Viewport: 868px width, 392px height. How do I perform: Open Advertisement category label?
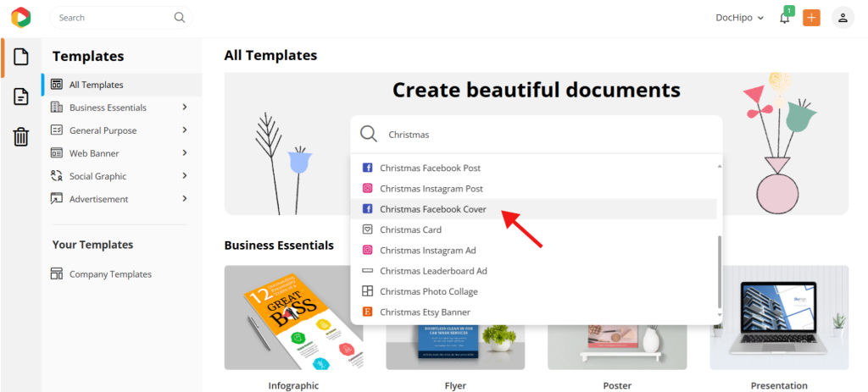point(98,199)
